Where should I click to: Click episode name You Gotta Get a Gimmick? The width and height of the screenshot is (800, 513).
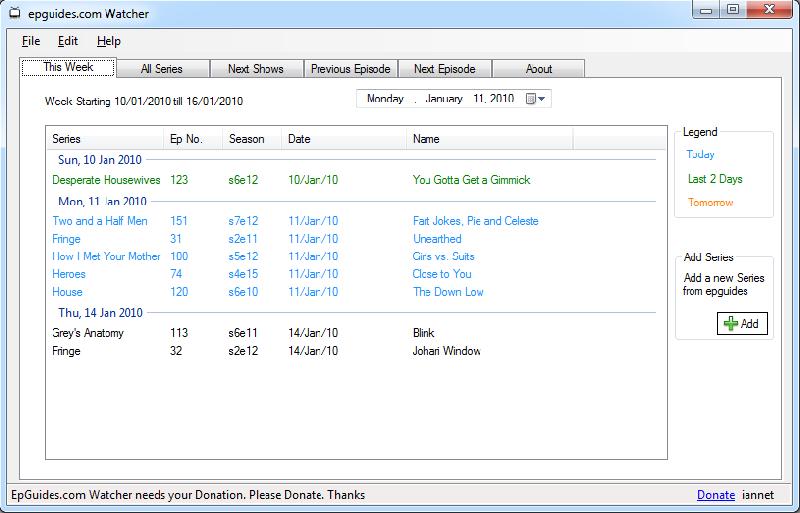[471, 180]
